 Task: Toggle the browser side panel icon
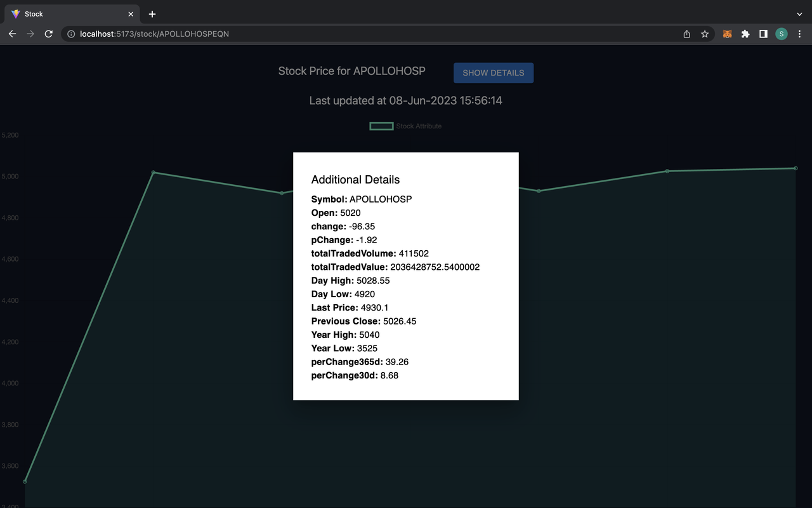click(764, 34)
